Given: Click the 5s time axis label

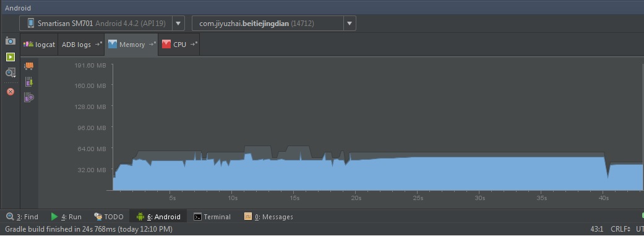Looking at the screenshot, I should tap(173, 198).
